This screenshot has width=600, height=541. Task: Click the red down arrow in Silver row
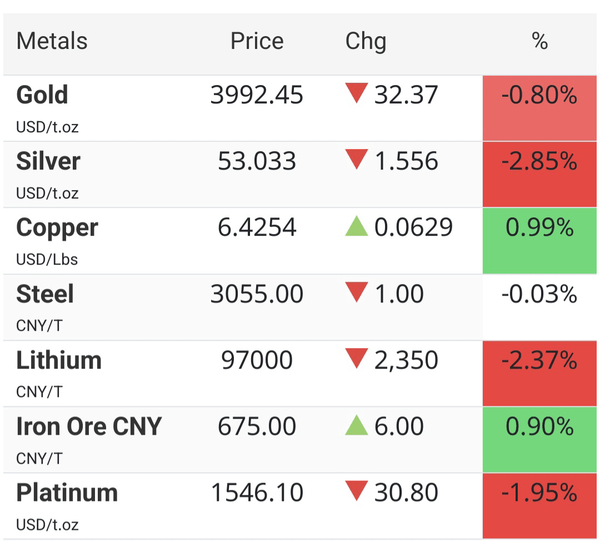tap(356, 159)
